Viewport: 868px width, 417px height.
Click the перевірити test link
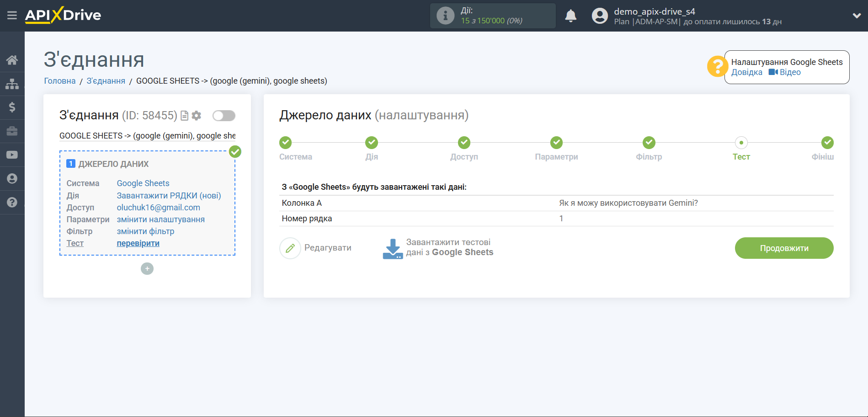click(x=138, y=243)
